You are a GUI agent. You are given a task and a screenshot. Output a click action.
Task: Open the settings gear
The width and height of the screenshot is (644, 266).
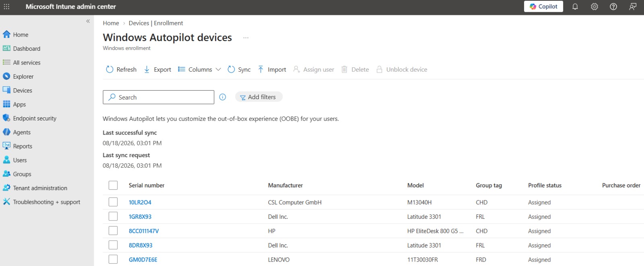coord(594,6)
